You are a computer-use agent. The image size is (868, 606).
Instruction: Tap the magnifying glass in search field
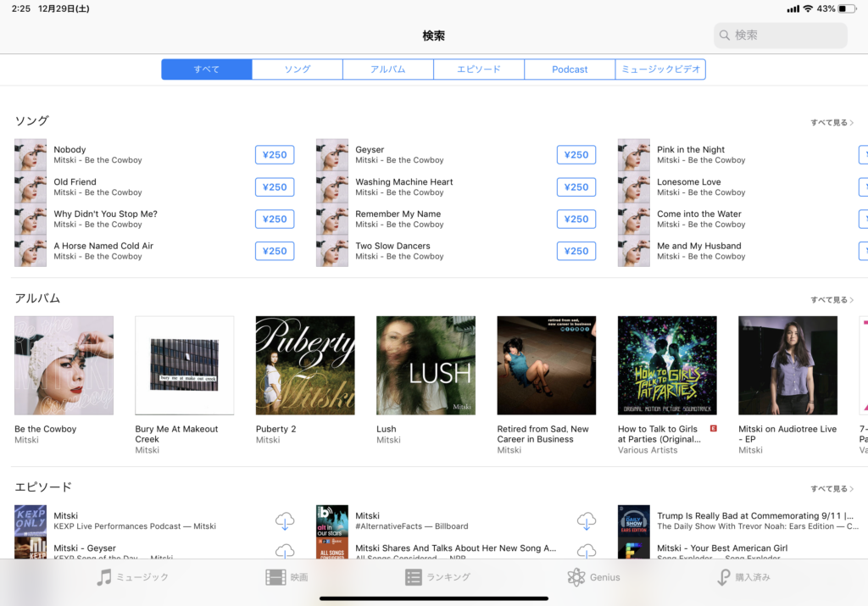pyautogui.click(x=724, y=36)
